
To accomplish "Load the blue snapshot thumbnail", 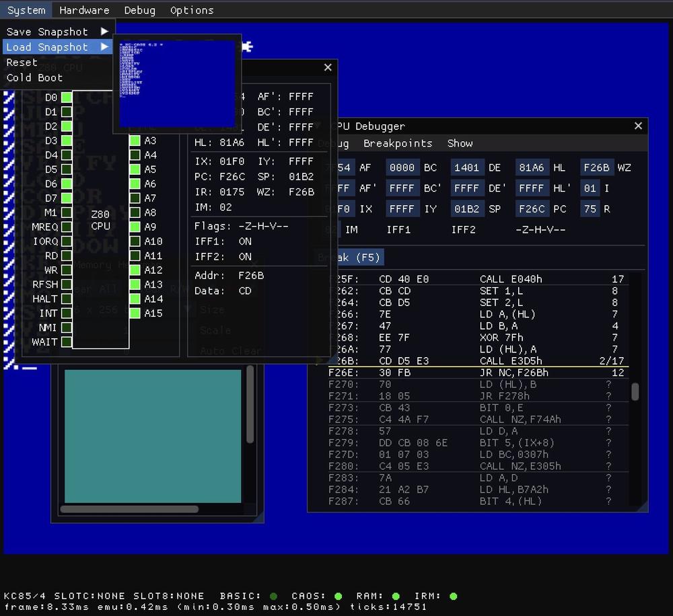I will (177, 83).
